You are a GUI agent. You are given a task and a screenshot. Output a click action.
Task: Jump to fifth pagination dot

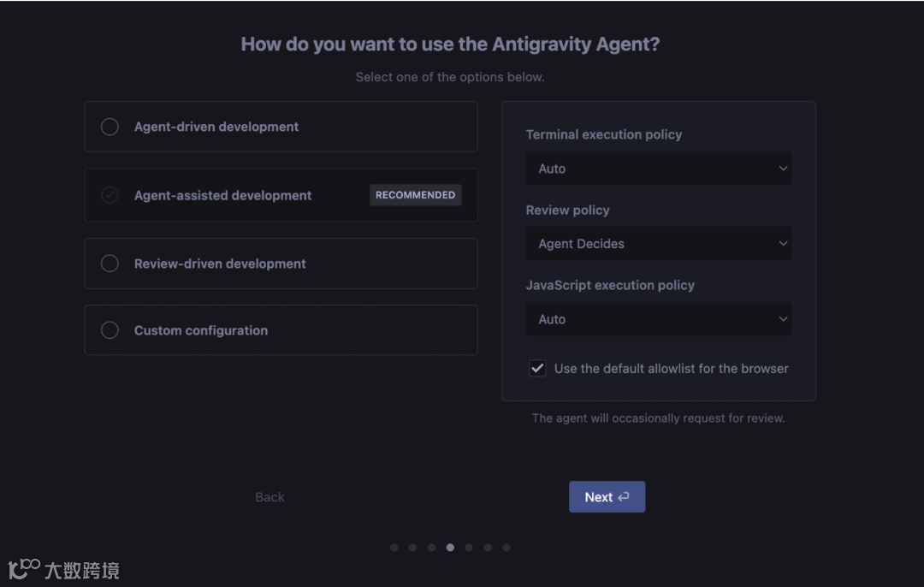469,548
